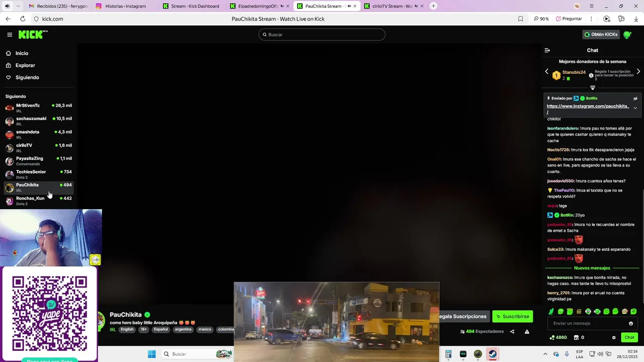Click the IRL category link
This screenshot has height=362, width=644.
click(x=113, y=330)
